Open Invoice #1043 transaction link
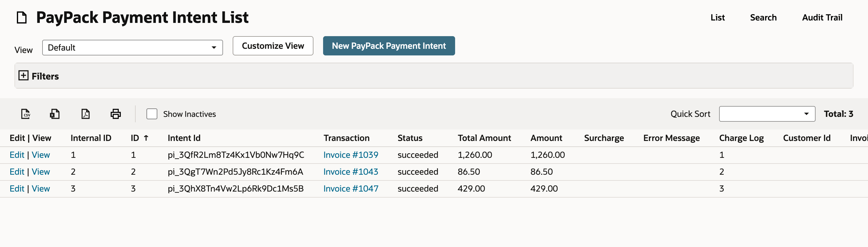 (x=351, y=172)
